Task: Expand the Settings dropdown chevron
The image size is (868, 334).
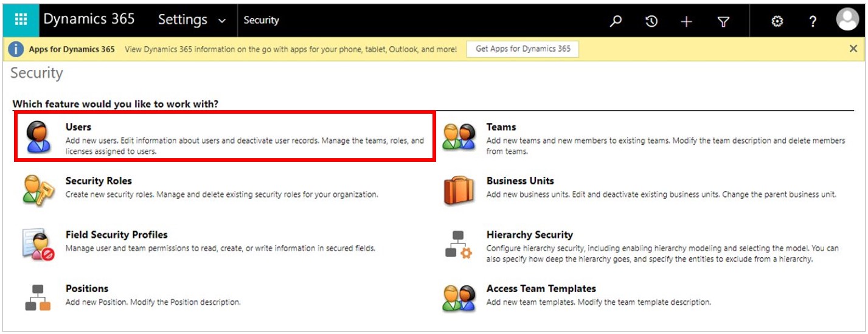Action: (x=222, y=21)
